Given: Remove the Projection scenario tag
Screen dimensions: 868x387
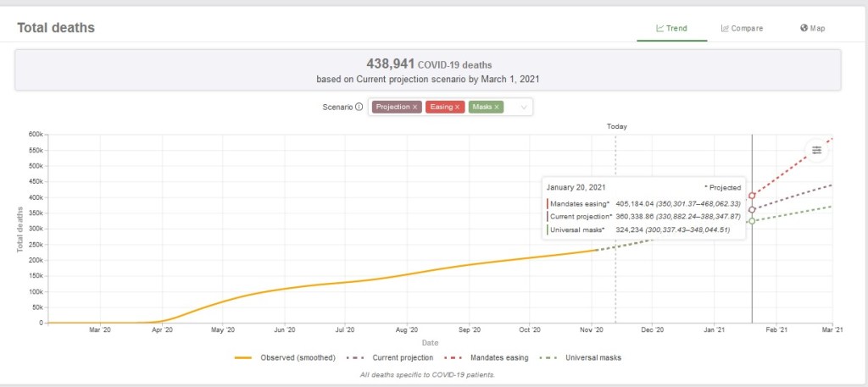Looking at the screenshot, I should pos(415,108).
